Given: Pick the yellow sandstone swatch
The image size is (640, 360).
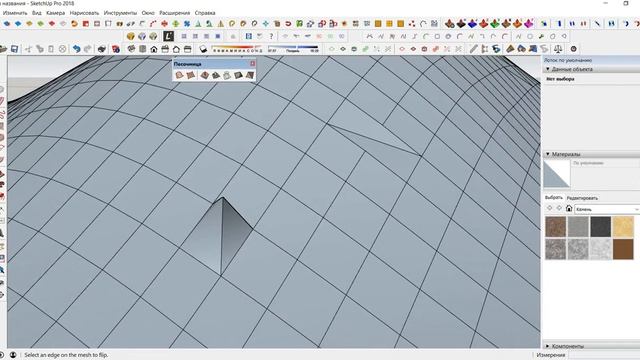Looking at the screenshot, I should tap(623, 227).
